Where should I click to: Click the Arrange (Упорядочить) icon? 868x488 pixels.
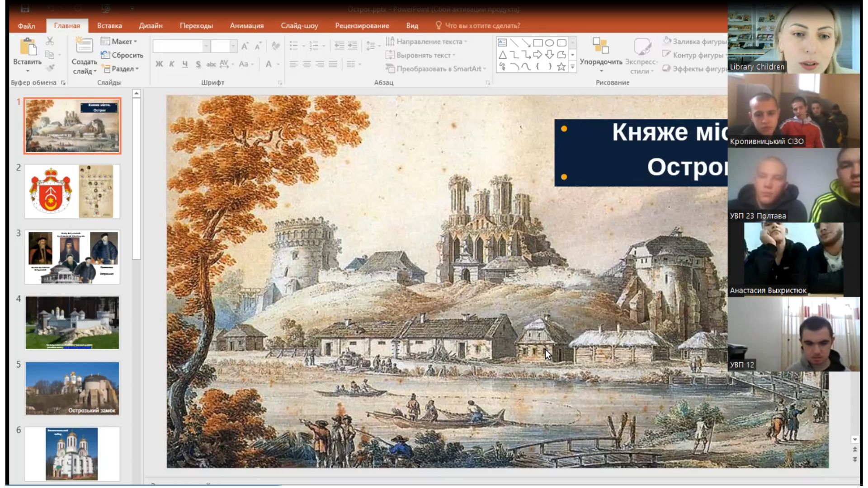click(601, 46)
